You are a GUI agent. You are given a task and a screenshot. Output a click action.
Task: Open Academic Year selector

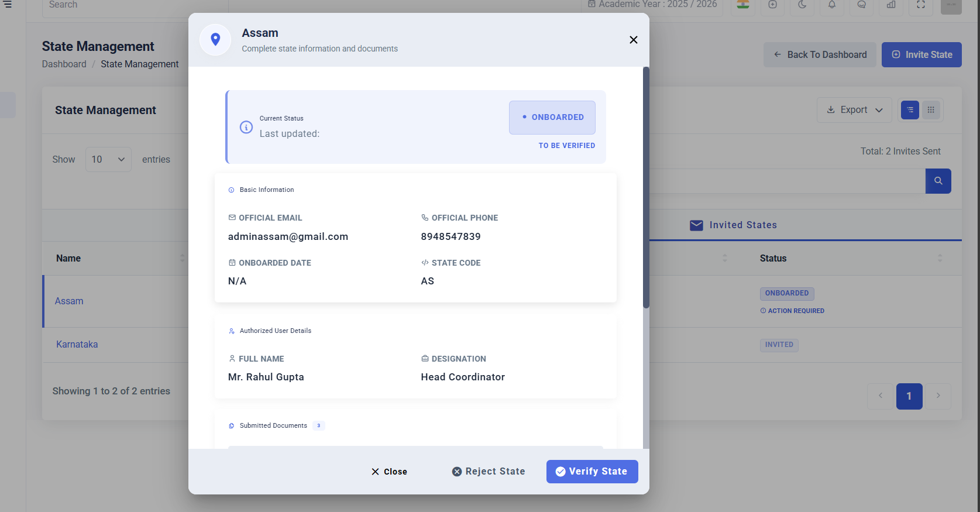652,5
